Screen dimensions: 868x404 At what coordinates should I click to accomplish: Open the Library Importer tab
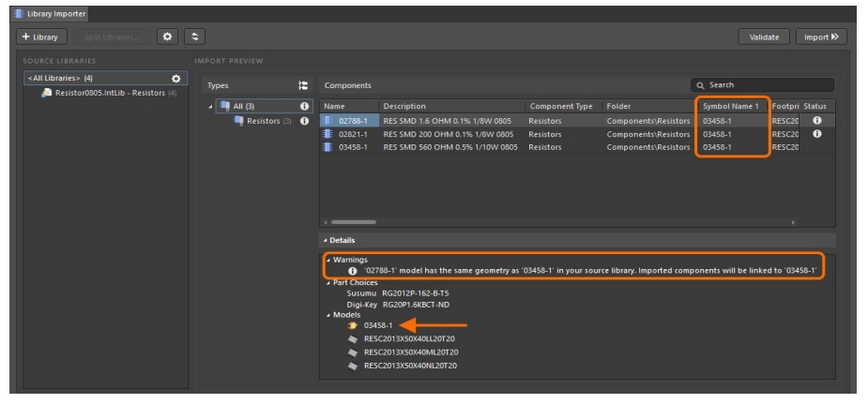coord(49,14)
